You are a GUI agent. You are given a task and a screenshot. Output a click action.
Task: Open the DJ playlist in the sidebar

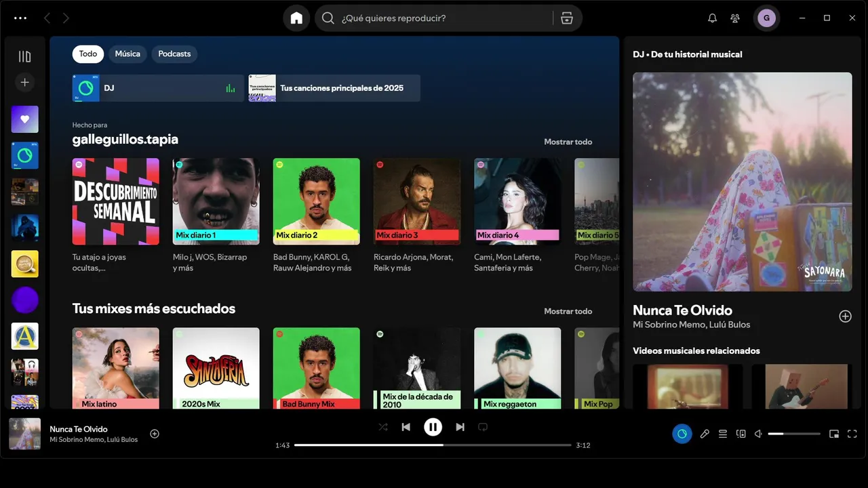coord(25,155)
